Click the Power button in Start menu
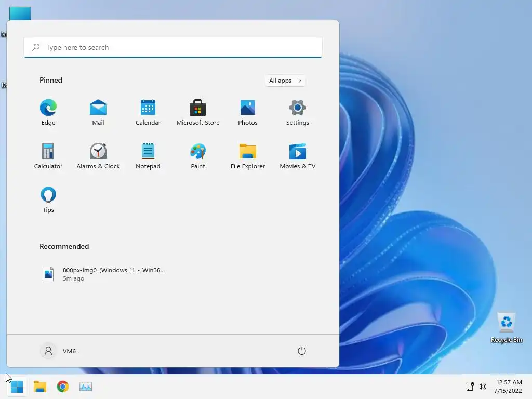Screen dimensions: 532x399 click(x=302, y=351)
